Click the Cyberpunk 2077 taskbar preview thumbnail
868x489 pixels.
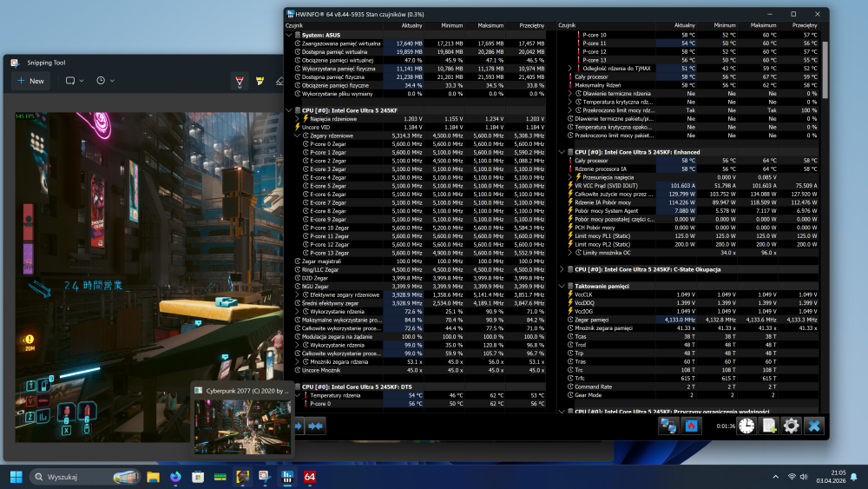[x=242, y=426]
